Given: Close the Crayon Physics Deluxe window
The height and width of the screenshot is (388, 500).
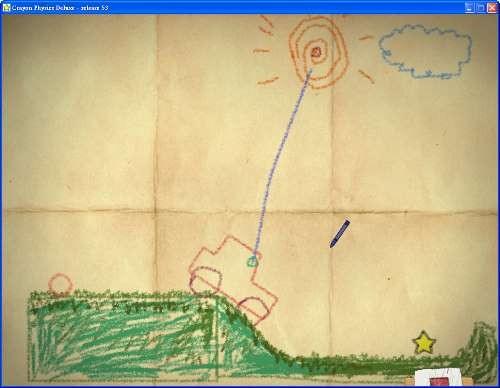Looking at the screenshot, I should [x=492, y=8].
